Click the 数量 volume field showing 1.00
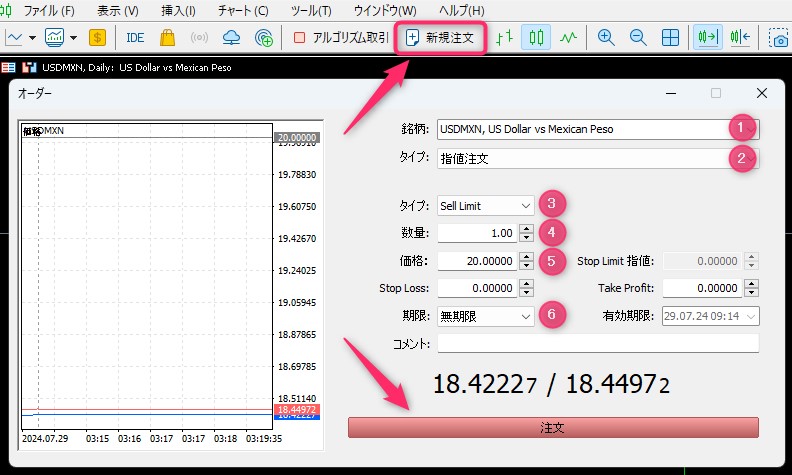Screen dimensions: 792x475 click(x=477, y=233)
